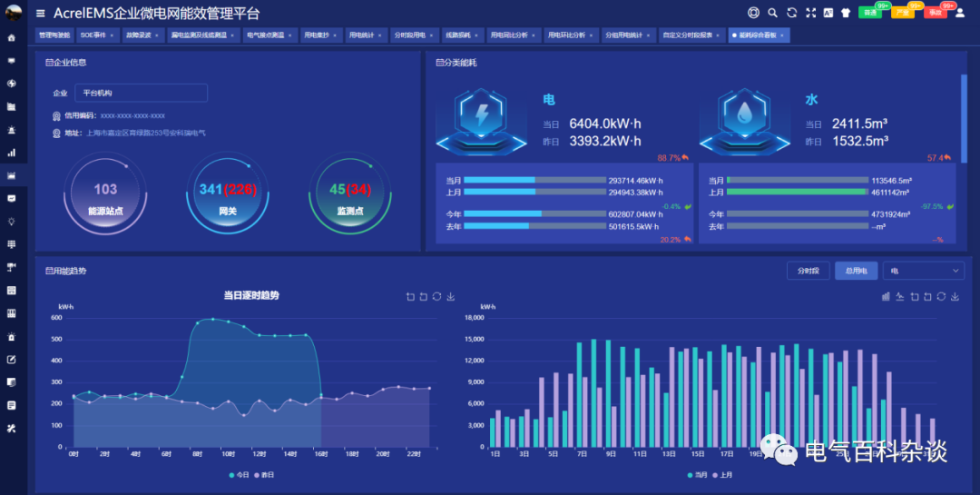This screenshot has height=495, width=980.
Task: Click the 能源站点 103 gauge
Action: 105,194
